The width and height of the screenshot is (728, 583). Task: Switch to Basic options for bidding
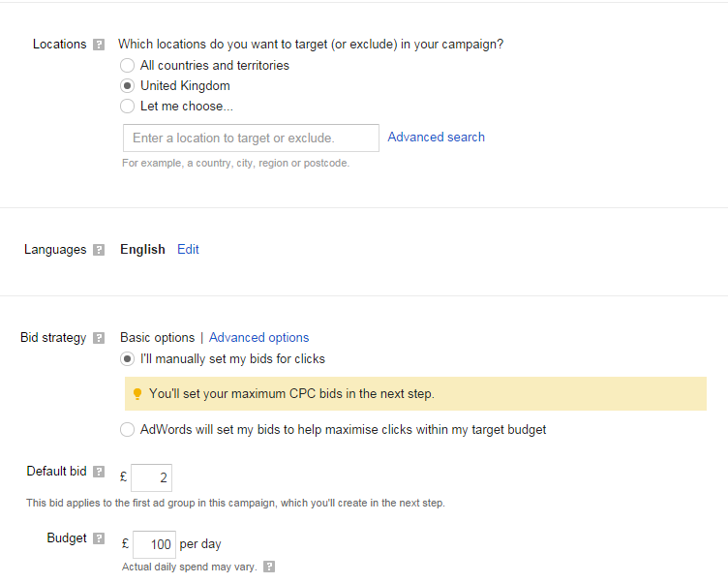(158, 338)
